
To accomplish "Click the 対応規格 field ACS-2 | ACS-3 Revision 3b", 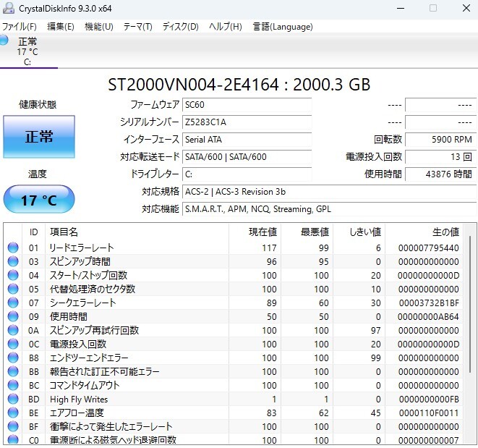I will (x=329, y=192).
